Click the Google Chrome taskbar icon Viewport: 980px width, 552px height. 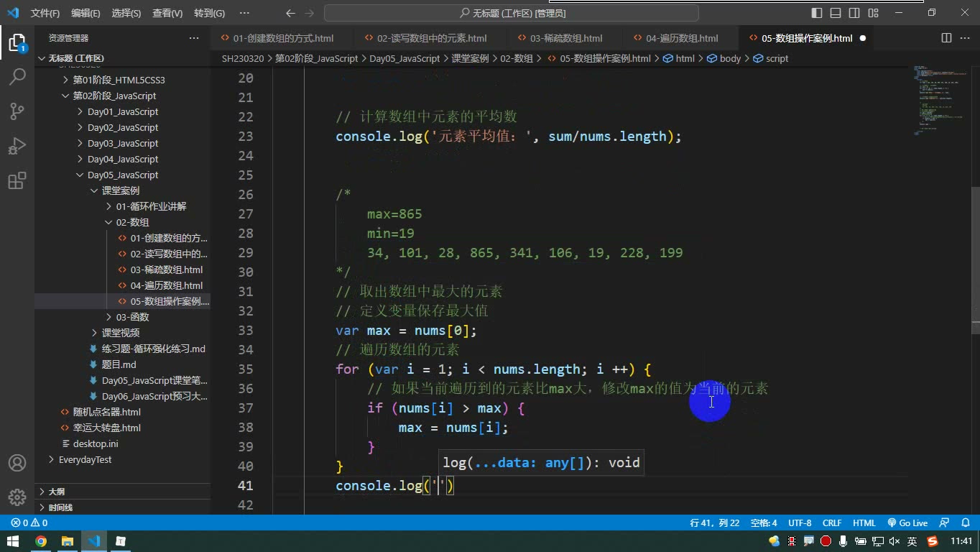(x=41, y=541)
